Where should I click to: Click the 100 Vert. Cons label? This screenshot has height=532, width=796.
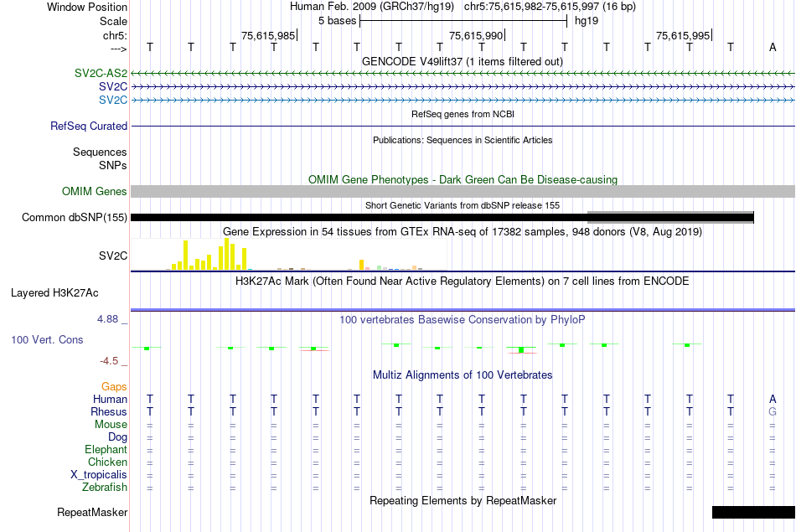tap(47, 339)
